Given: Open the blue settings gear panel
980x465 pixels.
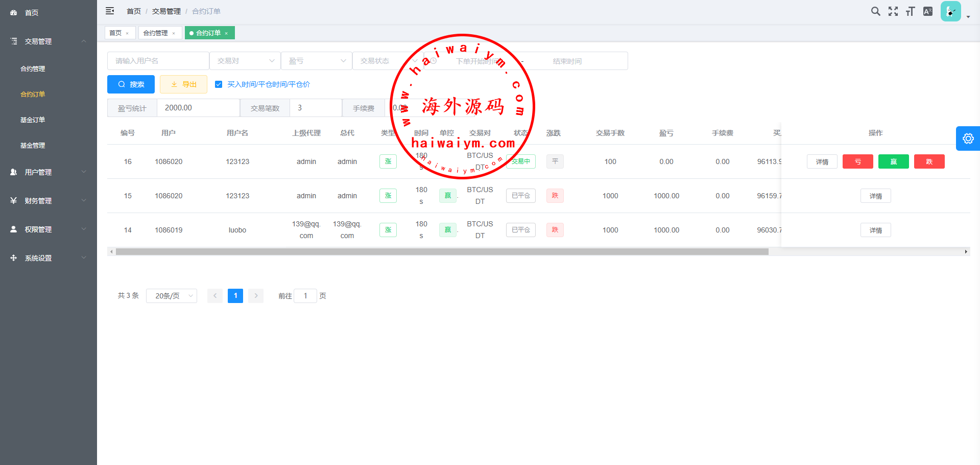Looking at the screenshot, I should click(x=968, y=138).
